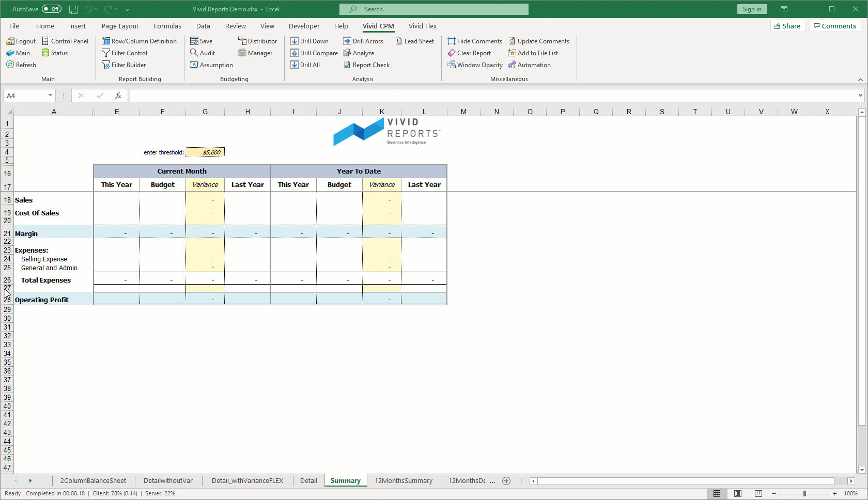
Task: Click the Refresh icon in Main group
Action: click(x=10, y=65)
